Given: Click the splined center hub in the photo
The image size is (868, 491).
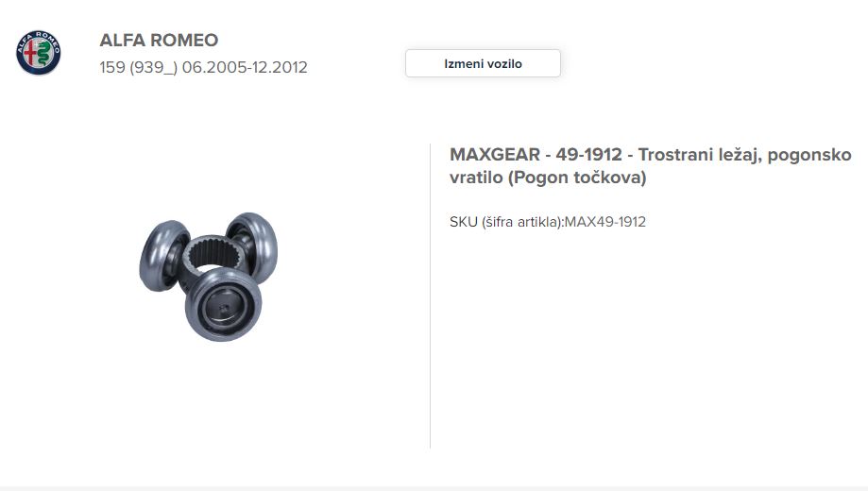Looking at the screenshot, I should pyautogui.click(x=213, y=254).
